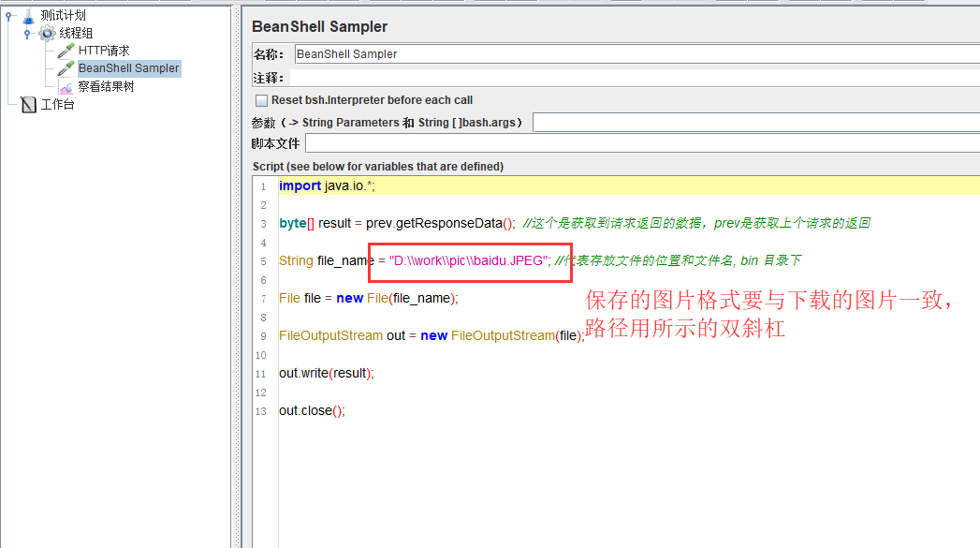
Task: Click the HTTP请求 sampler pipette icon
Action: pyautogui.click(x=66, y=51)
